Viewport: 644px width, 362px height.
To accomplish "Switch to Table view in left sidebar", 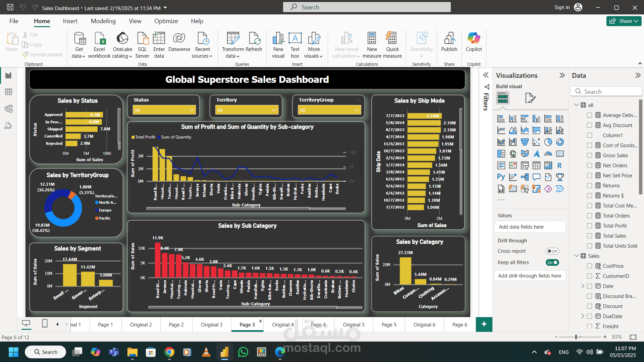I will [x=9, y=92].
